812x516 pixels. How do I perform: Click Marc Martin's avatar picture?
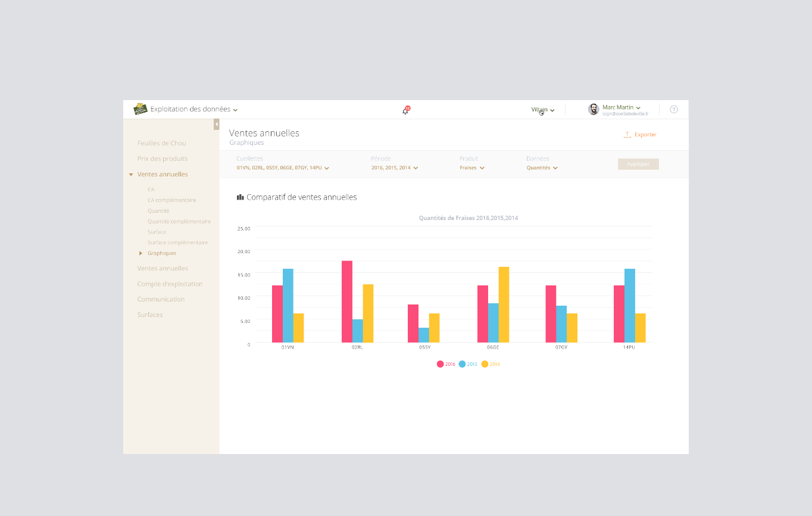pyautogui.click(x=594, y=110)
